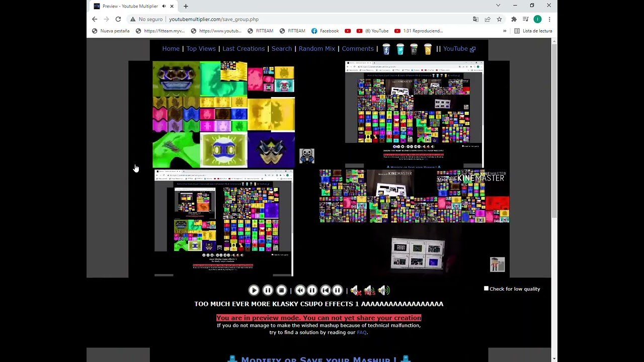The width and height of the screenshot is (644, 362).
Task: Expand the tab search chevron
Action: [498, 6]
